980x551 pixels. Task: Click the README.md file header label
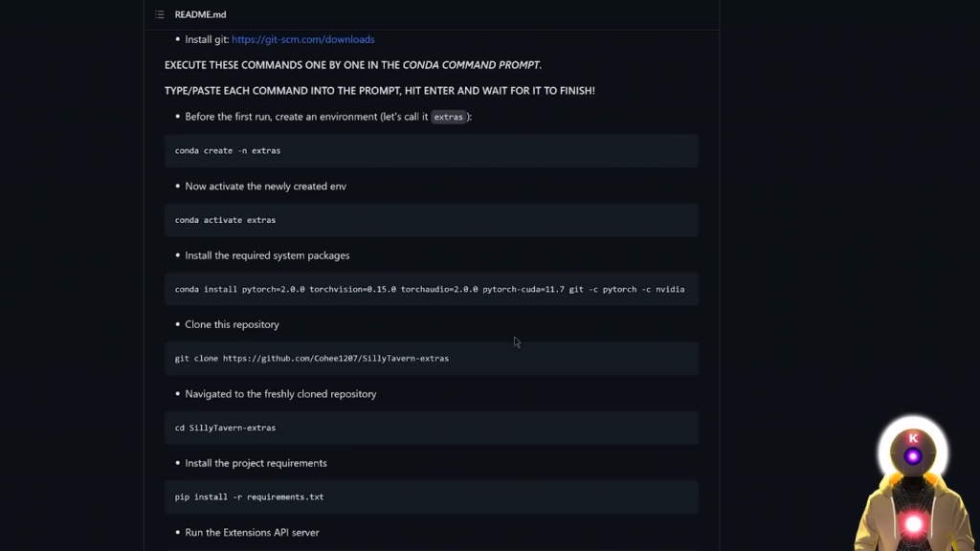[200, 14]
